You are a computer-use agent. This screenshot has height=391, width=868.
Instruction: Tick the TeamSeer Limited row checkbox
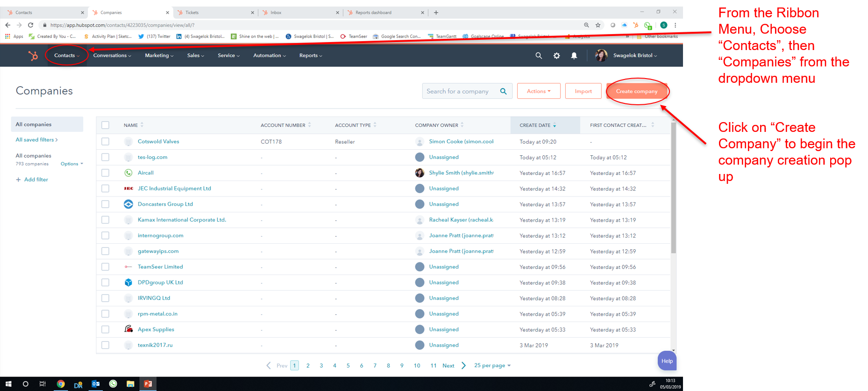click(106, 267)
